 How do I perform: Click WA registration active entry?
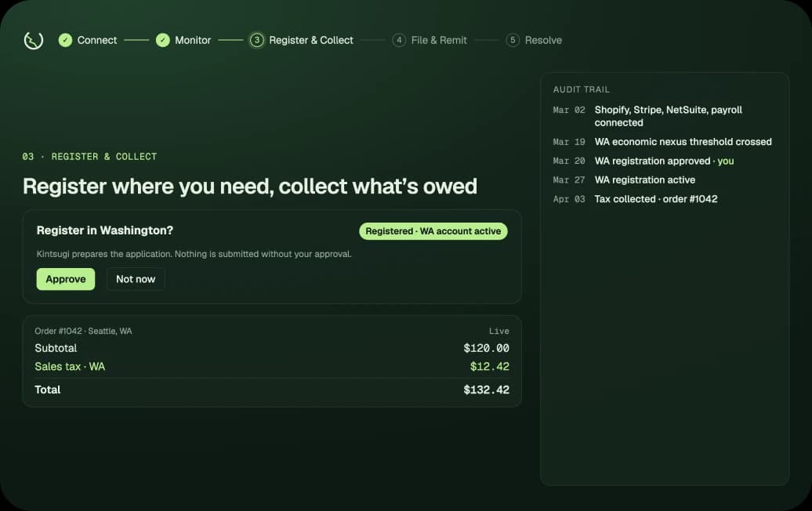645,179
